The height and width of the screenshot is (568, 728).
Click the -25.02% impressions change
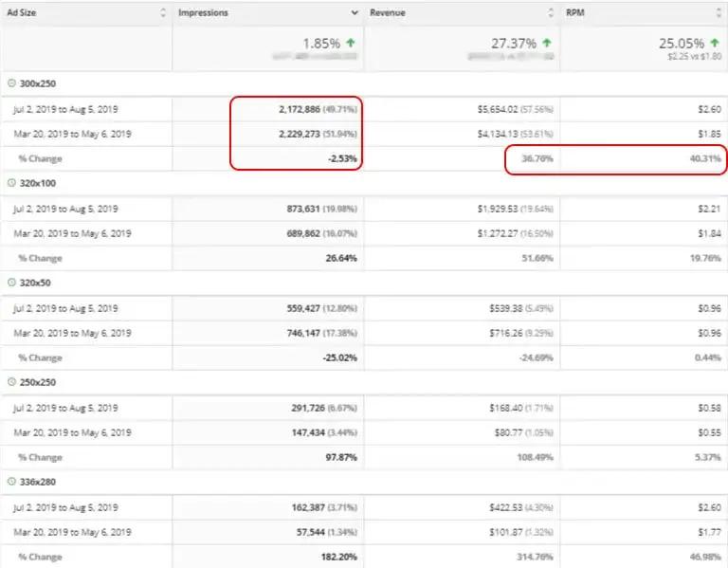(x=340, y=357)
